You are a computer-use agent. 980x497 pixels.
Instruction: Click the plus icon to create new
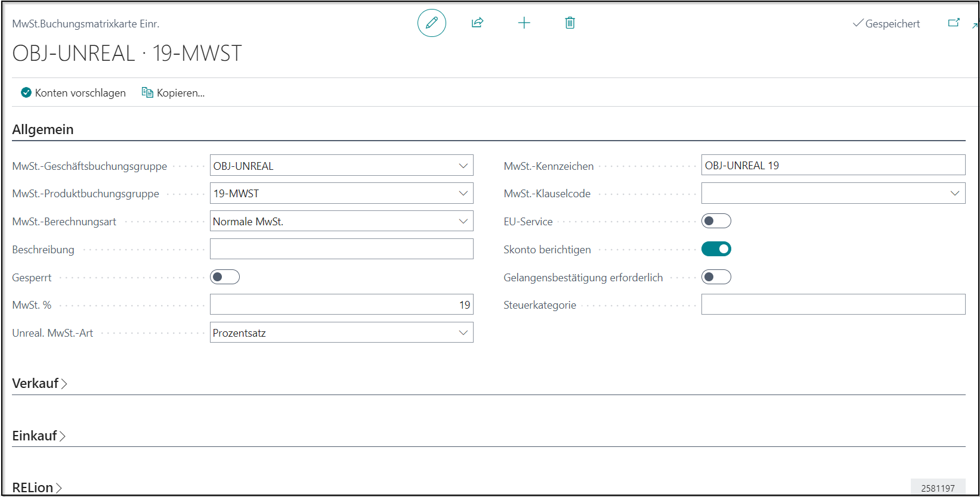(524, 23)
